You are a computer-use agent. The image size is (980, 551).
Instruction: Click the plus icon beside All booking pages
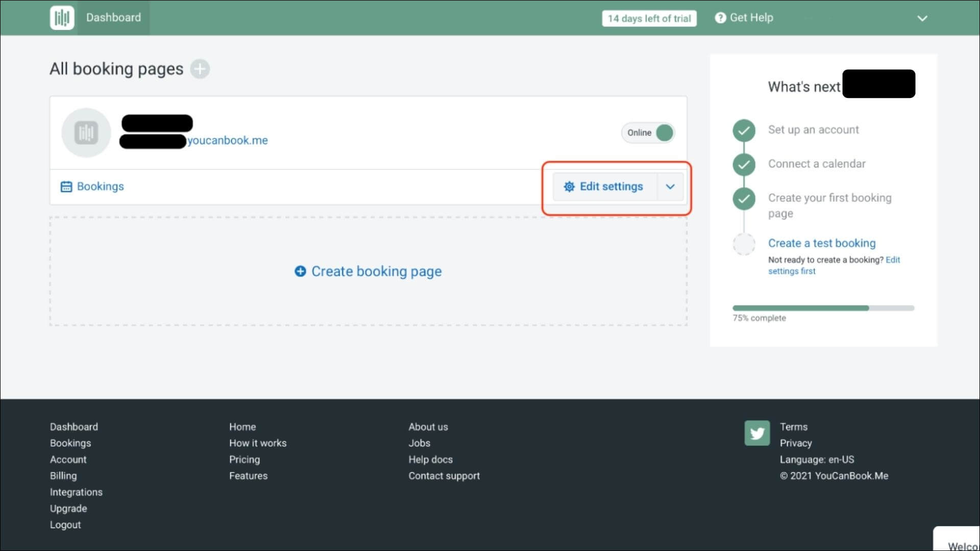tap(200, 69)
